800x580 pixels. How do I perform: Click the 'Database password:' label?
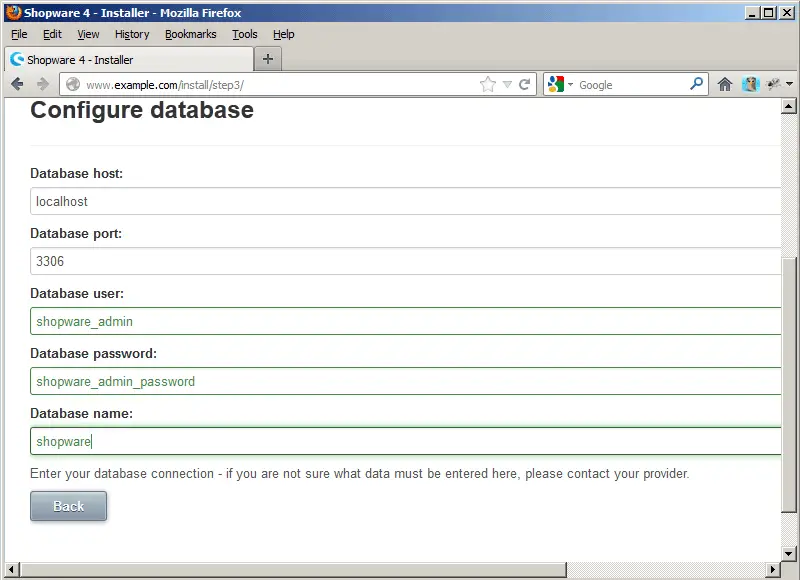pyautogui.click(x=93, y=354)
